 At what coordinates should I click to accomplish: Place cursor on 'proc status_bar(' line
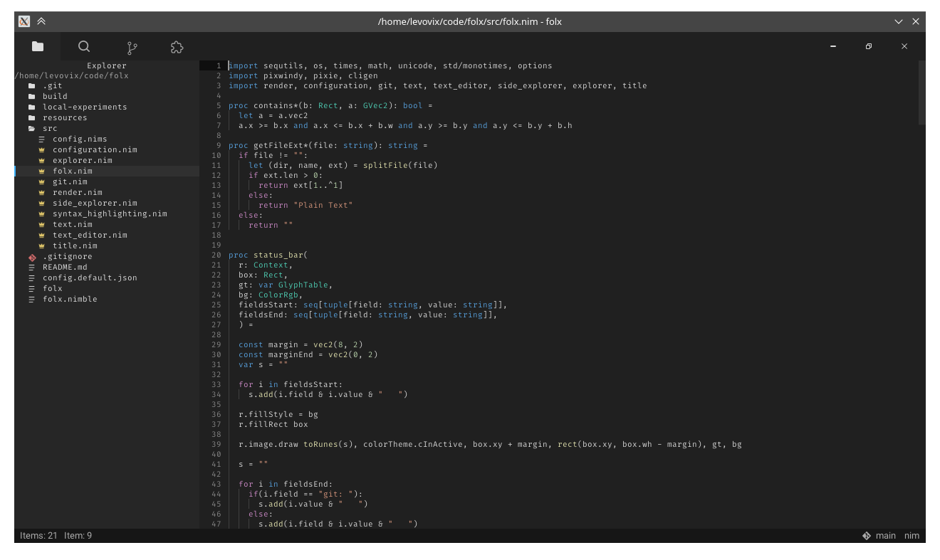(268, 255)
